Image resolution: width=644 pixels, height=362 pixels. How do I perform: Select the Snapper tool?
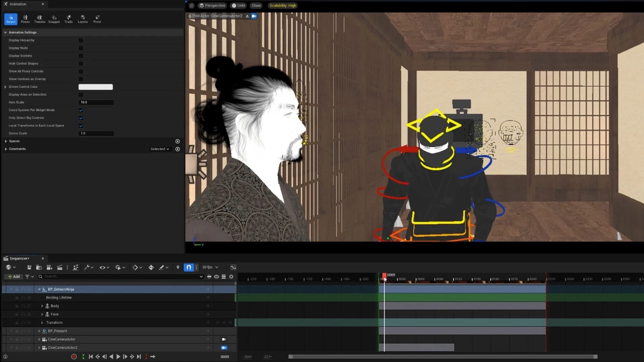click(54, 18)
